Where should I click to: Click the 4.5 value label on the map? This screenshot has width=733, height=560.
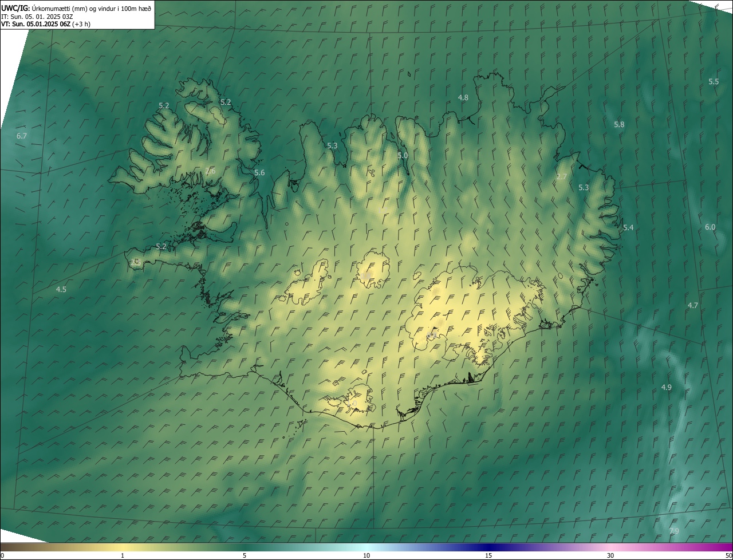point(61,290)
